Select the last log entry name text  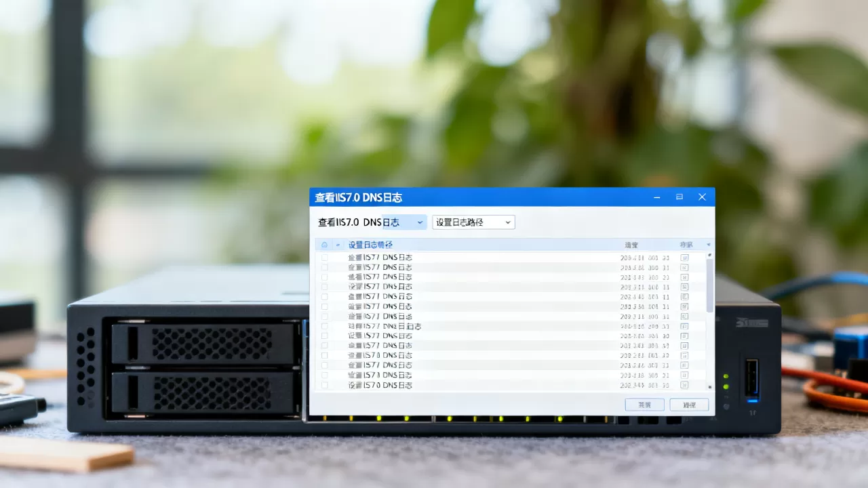click(x=380, y=385)
